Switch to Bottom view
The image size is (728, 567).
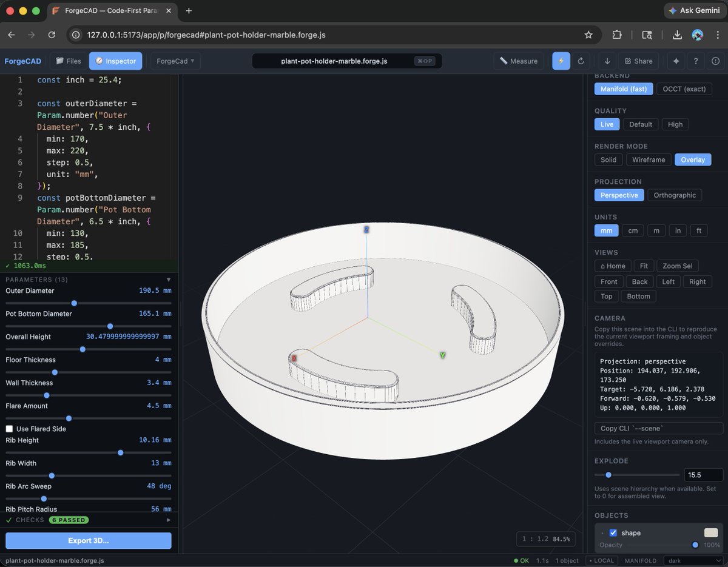tap(639, 297)
